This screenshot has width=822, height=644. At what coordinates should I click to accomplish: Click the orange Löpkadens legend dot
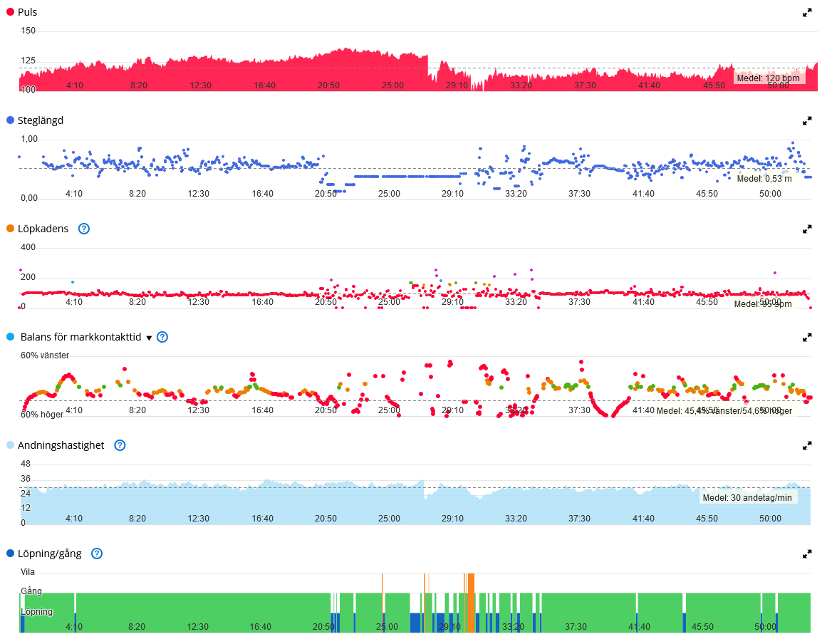10,229
